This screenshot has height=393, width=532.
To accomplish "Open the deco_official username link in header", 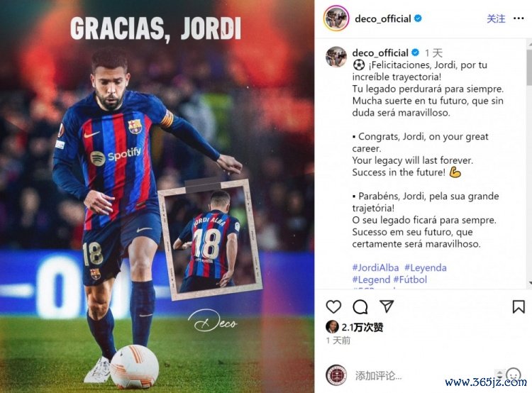I will 383,18.
